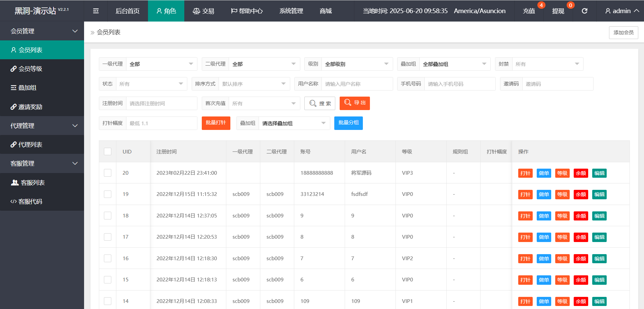Collapse the 客服管理 sidebar group

pyautogui.click(x=42, y=163)
